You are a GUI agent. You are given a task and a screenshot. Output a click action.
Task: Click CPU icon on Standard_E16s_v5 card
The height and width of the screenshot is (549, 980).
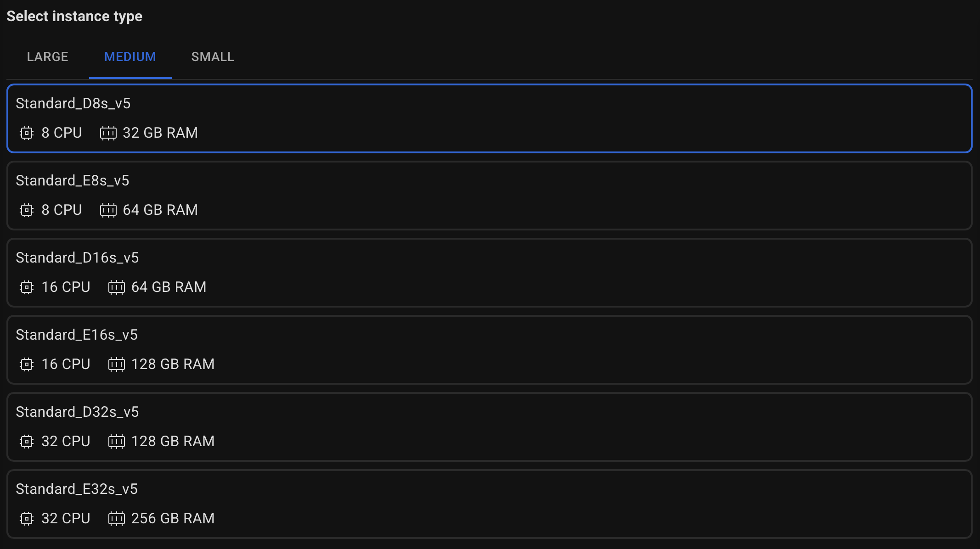(27, 364)
